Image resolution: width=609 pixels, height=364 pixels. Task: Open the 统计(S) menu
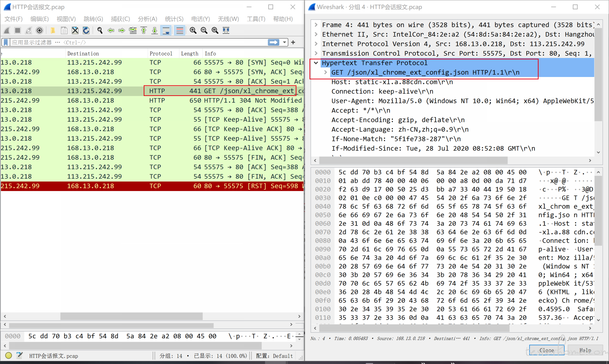tap(174, 19)
